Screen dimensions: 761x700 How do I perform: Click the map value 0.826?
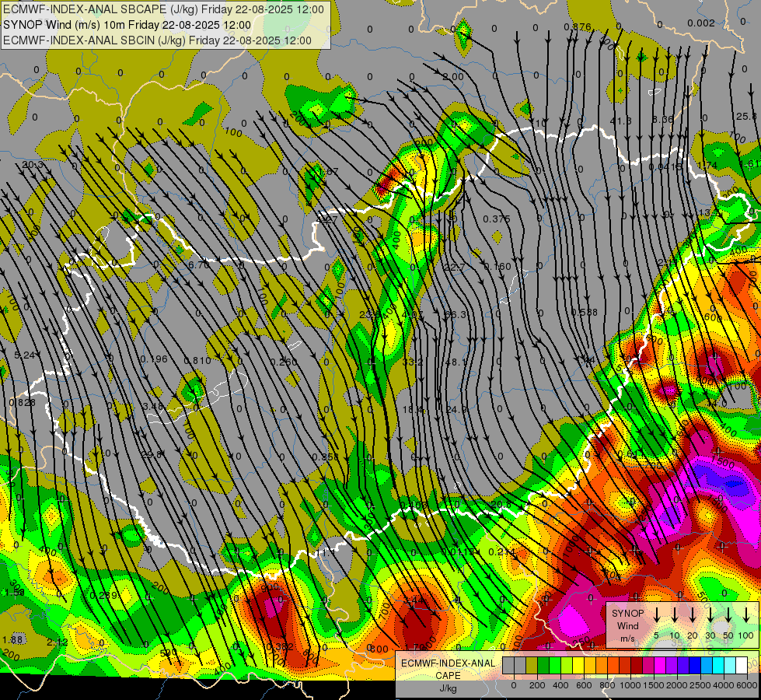click(x=23, y=402)
